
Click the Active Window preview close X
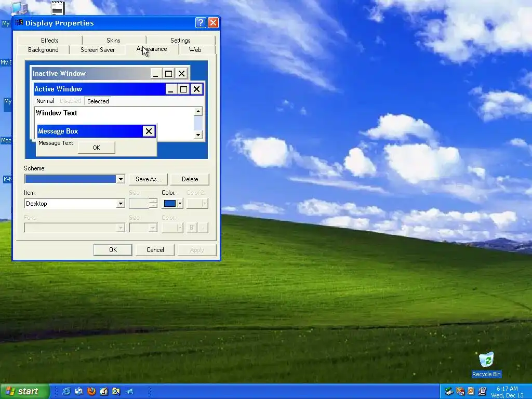pos(197,89)
